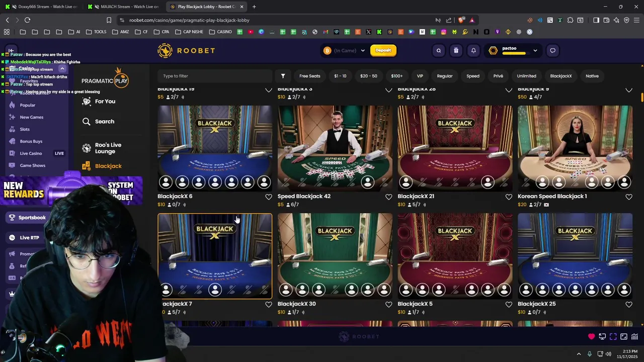Favorite the BlackjackX 6 table
644x362 pixels.
tap(268, 197)
